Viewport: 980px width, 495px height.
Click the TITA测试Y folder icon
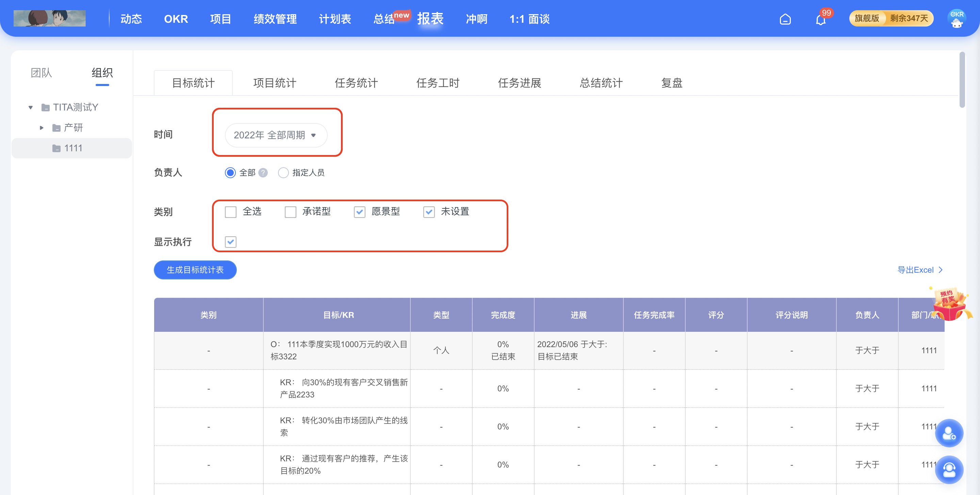(x=45, y=107)
